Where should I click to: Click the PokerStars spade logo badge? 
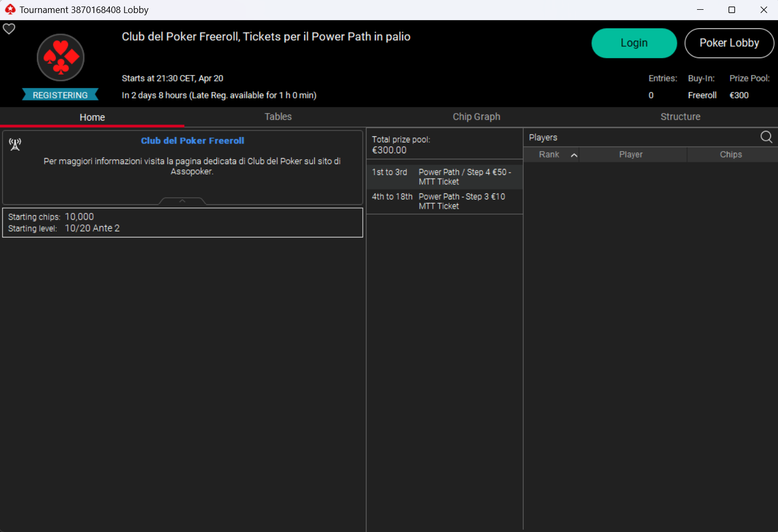coord(60,57)
